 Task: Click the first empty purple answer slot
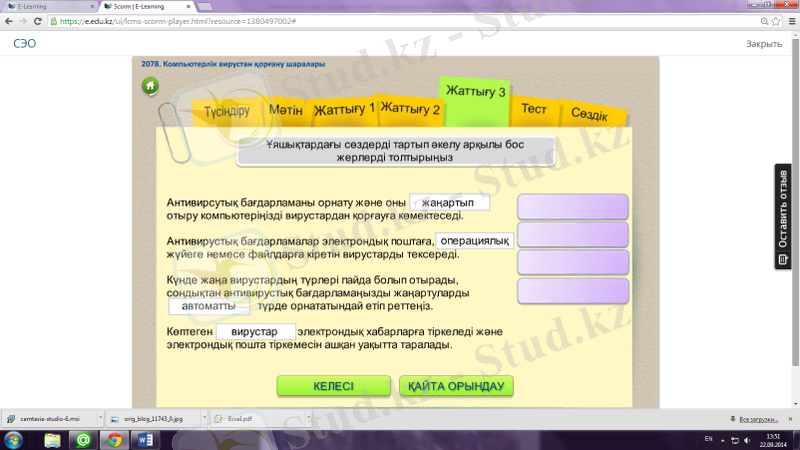tap(572, 207)
